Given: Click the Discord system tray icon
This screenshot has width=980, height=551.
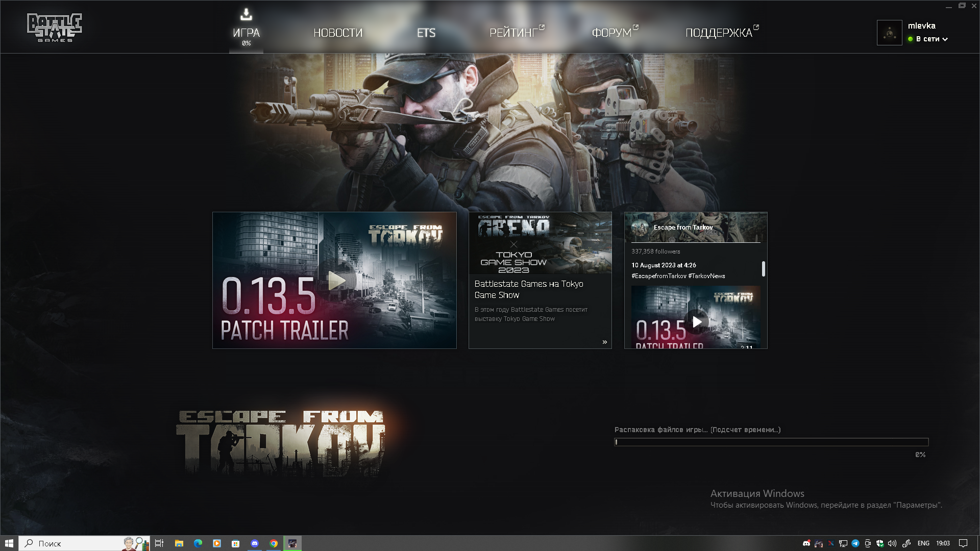Looking at the screenshot, I should (x=806, y=543).
